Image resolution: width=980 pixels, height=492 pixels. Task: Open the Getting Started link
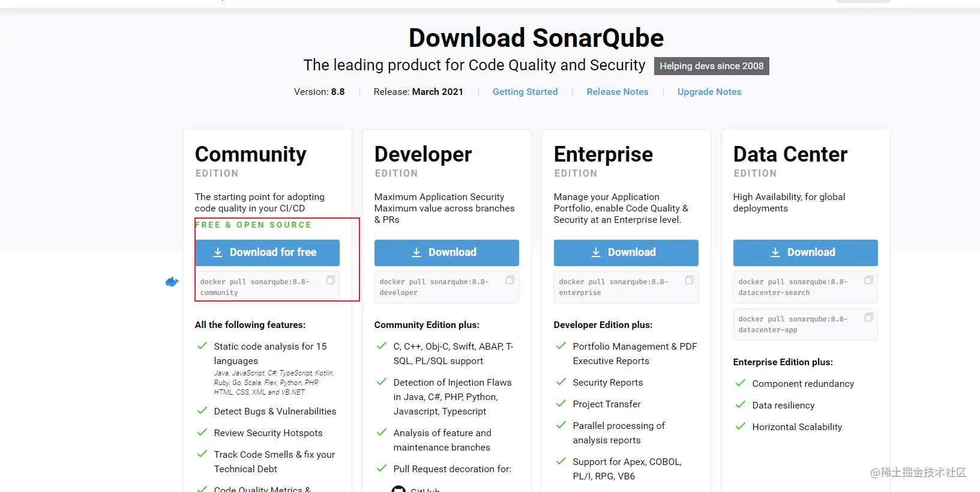click(525, 92)
